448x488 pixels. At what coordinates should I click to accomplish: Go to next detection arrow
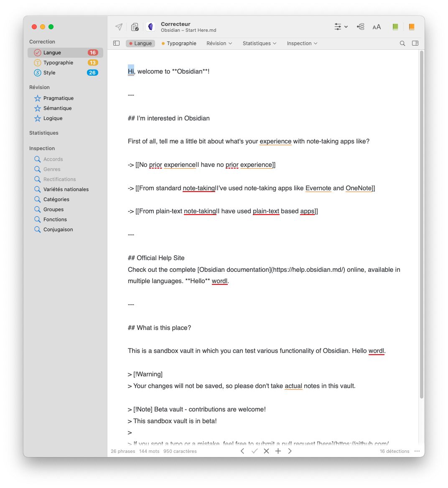tap(290, 451)
